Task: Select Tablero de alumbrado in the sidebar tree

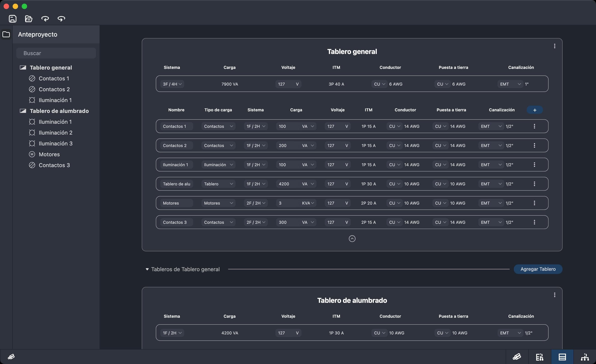Action: click(x=59, y=111)
